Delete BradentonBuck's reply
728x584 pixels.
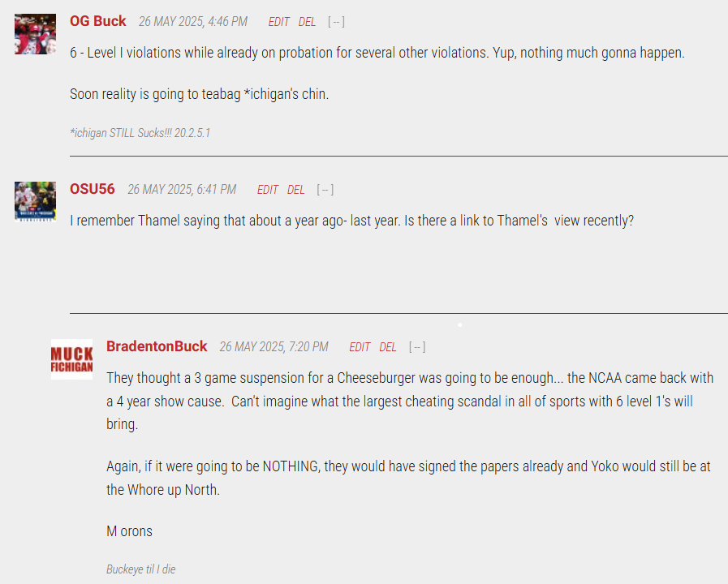(x=388, y=347)
